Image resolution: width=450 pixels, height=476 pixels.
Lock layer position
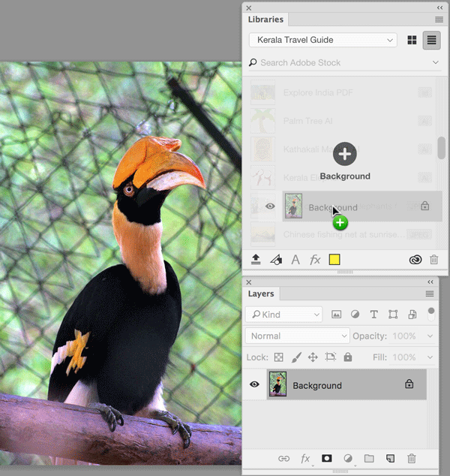tap(313, 357)
